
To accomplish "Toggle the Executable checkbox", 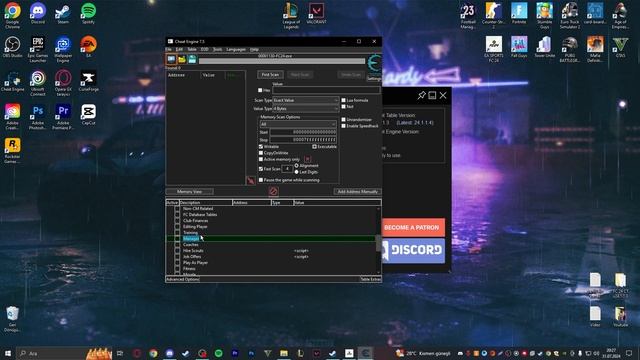I will (x=314, y=147).
